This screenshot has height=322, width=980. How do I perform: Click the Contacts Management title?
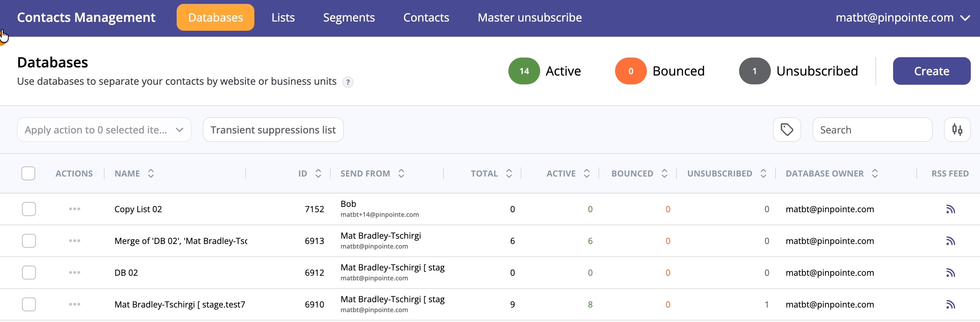[x=86, y=18]
